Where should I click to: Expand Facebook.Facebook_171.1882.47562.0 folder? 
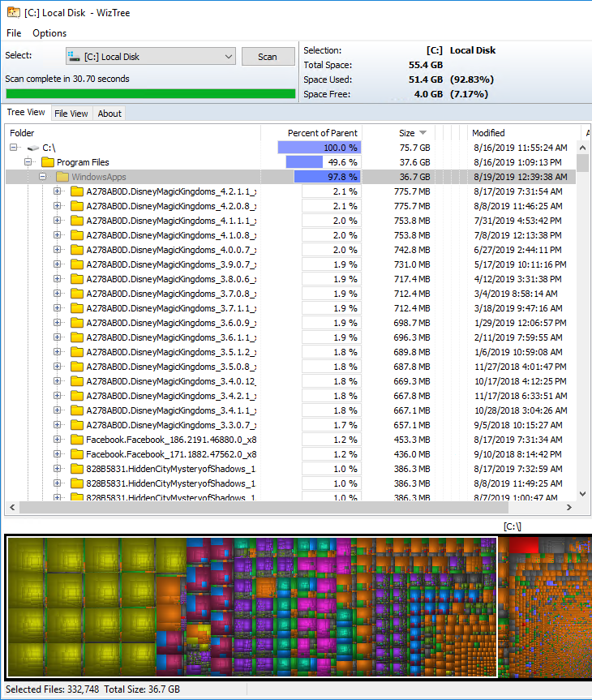(x=57, y=454)
